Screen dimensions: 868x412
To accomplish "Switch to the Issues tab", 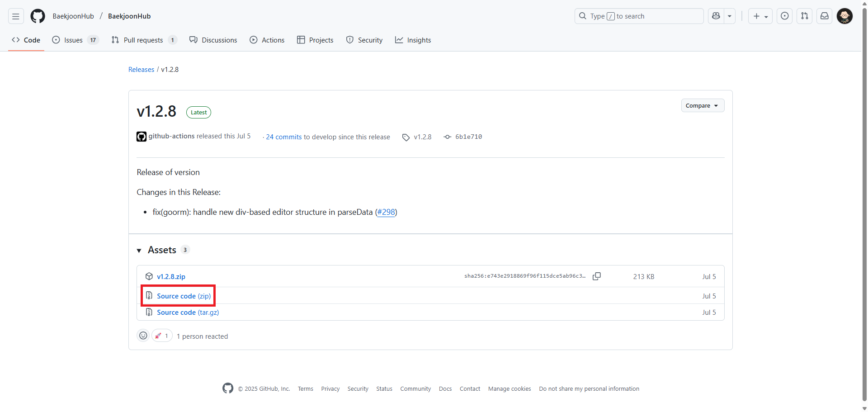I will pyautogui.click(x=74, y=40).
